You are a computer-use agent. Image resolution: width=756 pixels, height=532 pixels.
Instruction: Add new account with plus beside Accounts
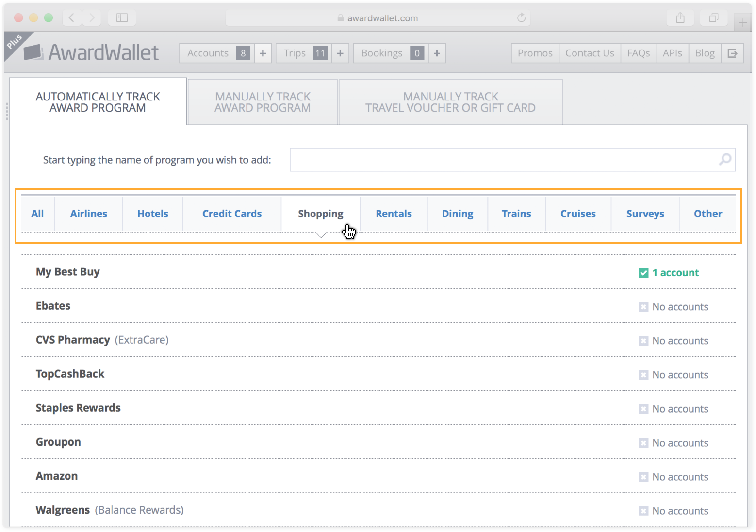tap(263, 53)
